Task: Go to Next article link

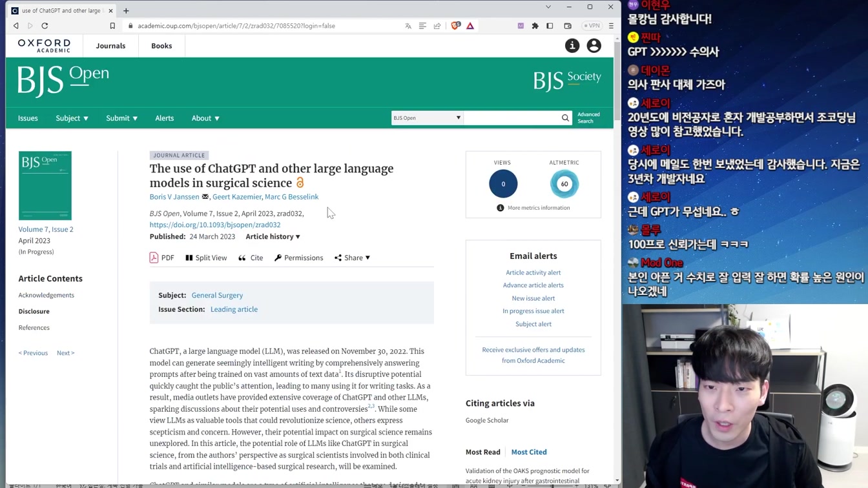Action: (65, 353)
